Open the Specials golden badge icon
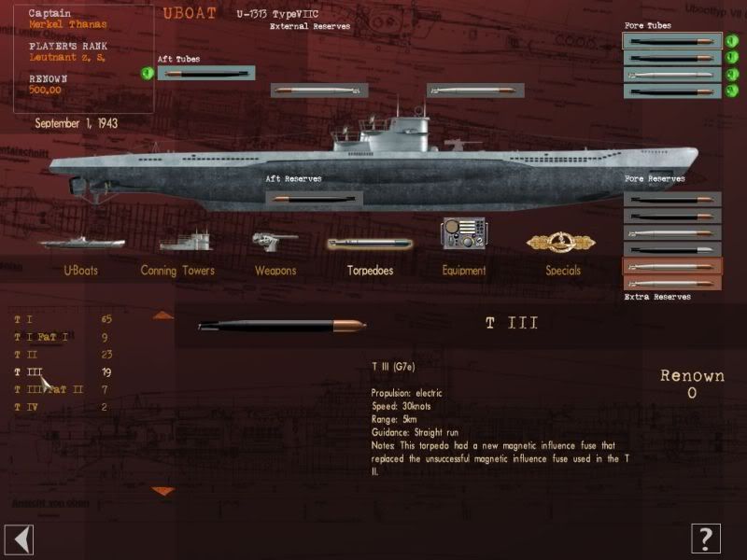 tap(561, 243)
